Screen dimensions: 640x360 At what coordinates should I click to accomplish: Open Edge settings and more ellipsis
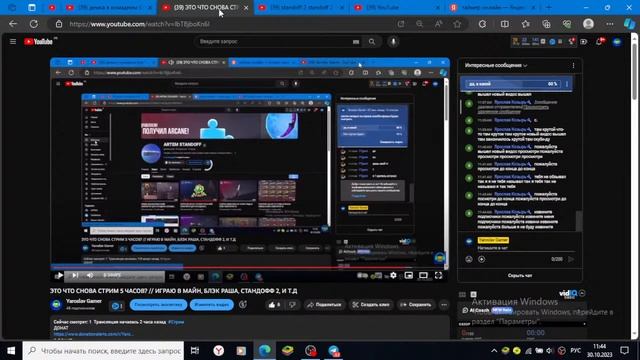point(610,24)
